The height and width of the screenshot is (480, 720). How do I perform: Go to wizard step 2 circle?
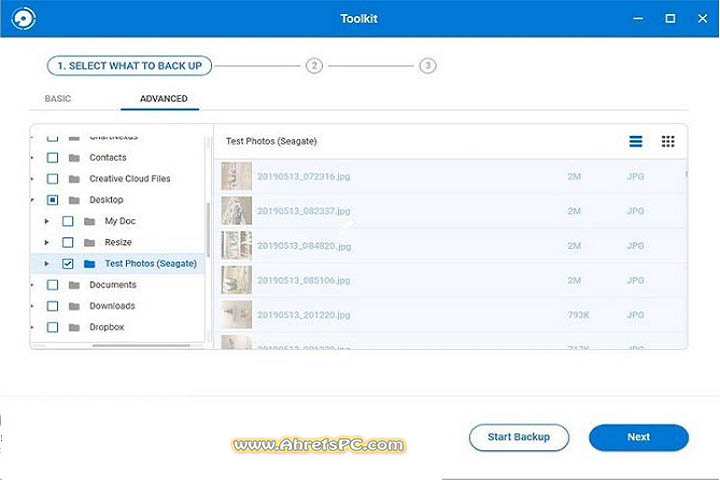314,66
